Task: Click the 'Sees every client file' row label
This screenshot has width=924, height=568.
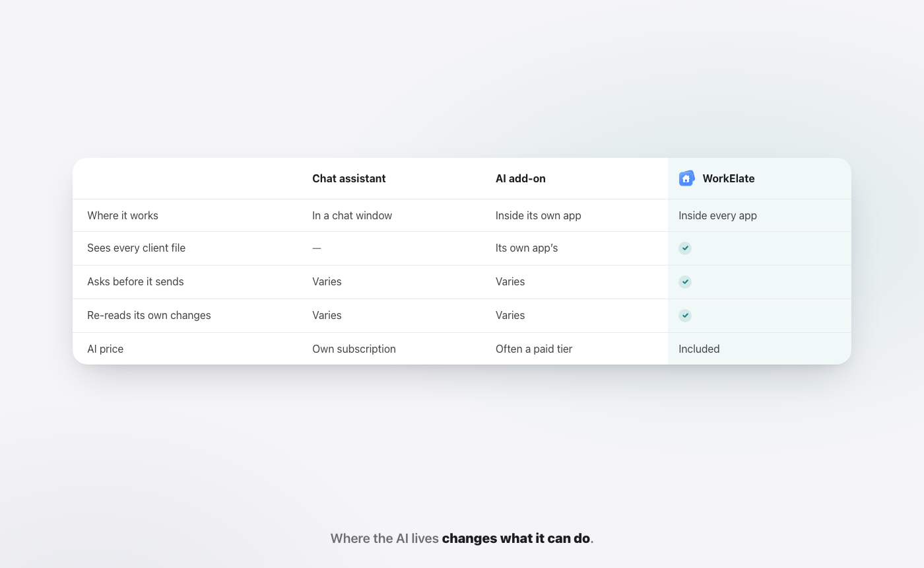Action: point(137,248)
